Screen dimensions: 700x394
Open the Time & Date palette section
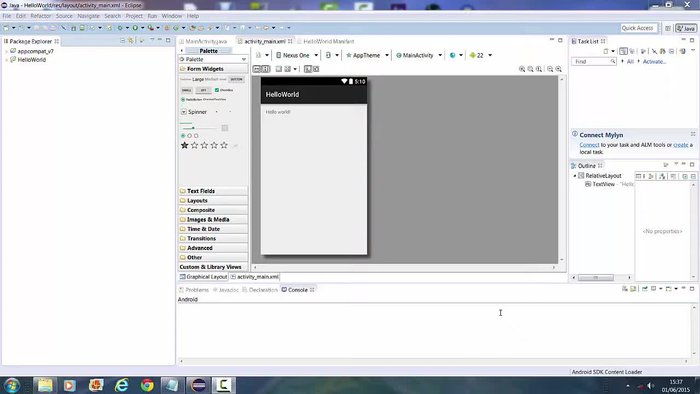tap(213, 229)
